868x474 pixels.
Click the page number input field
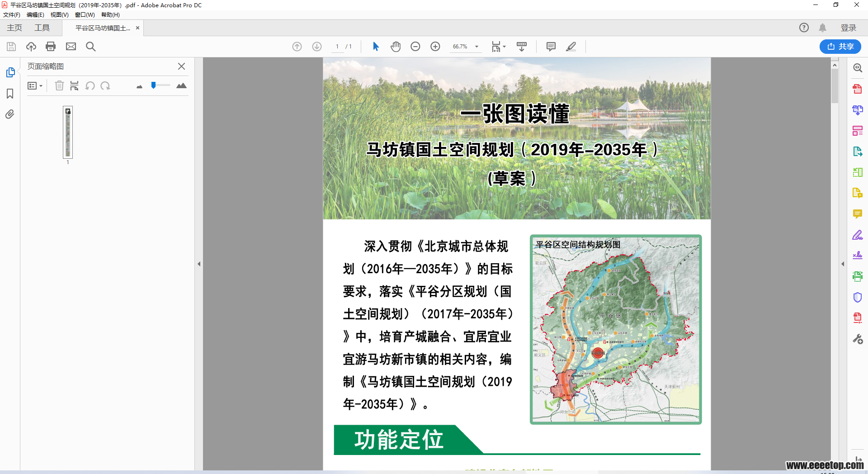337,47
